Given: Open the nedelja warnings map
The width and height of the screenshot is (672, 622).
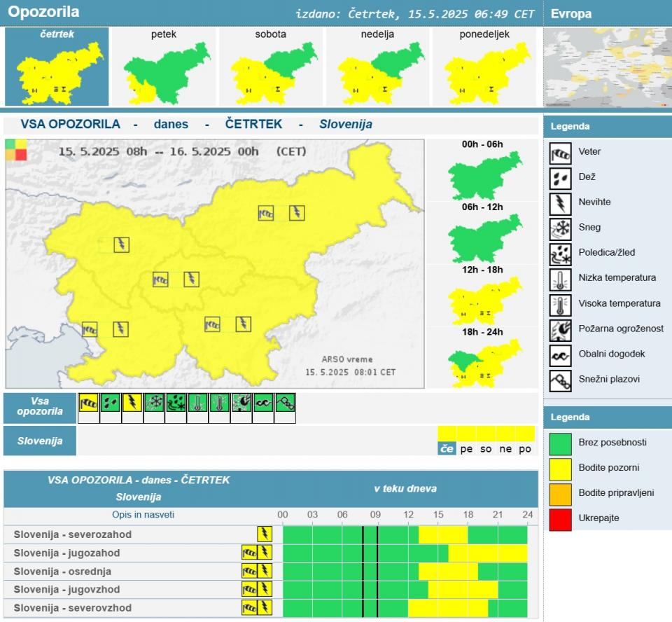Looking at the screenshot, I should (377, 67).
